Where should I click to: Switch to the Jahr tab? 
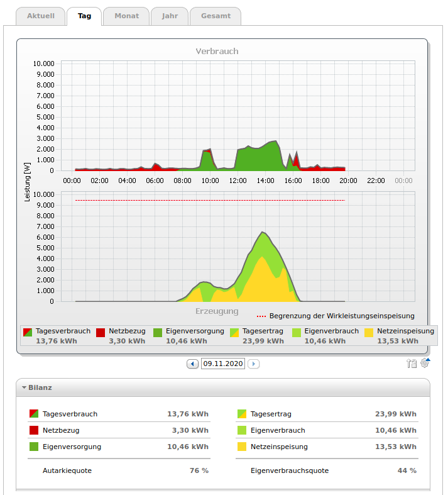(170, 16)
